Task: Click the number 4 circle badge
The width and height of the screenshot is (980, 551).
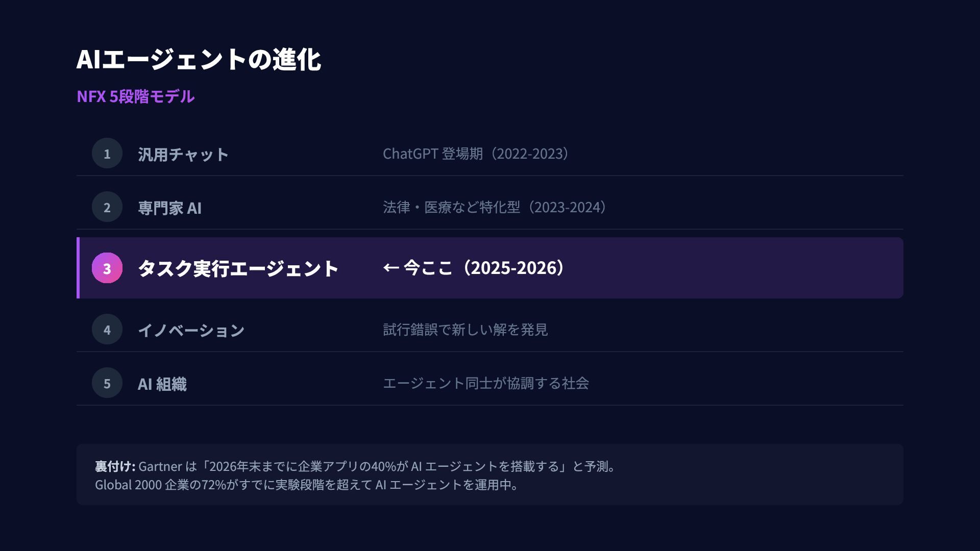Action: (107, 330)
